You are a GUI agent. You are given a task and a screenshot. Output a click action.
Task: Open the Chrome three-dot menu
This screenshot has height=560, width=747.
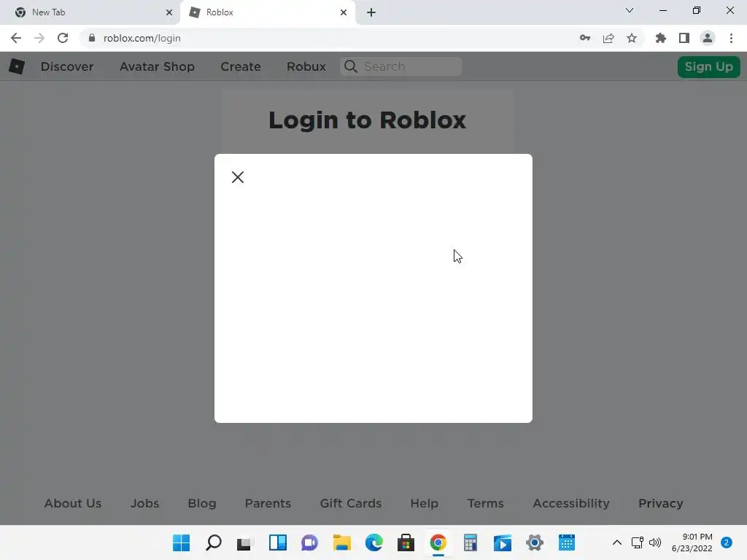coord(731,38)
